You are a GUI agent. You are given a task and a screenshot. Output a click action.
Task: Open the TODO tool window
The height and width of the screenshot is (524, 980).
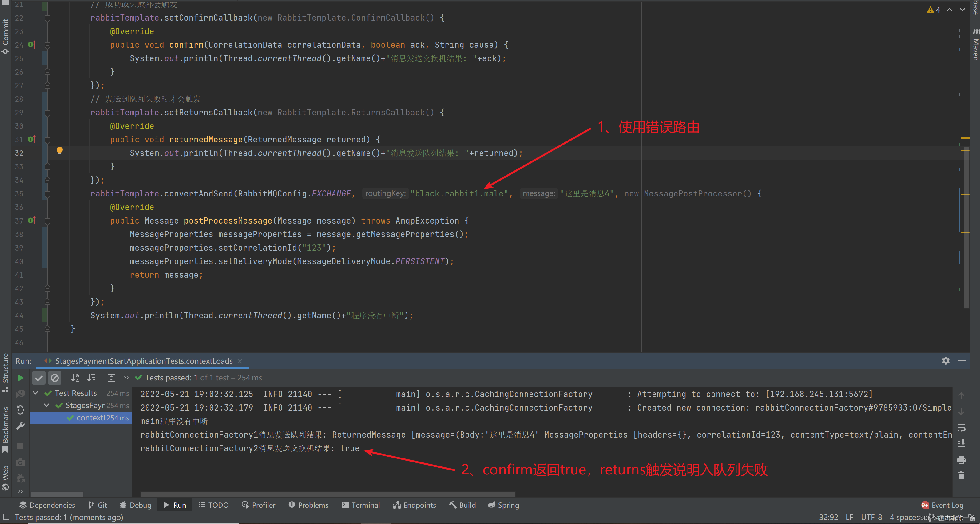click(214, 505)
